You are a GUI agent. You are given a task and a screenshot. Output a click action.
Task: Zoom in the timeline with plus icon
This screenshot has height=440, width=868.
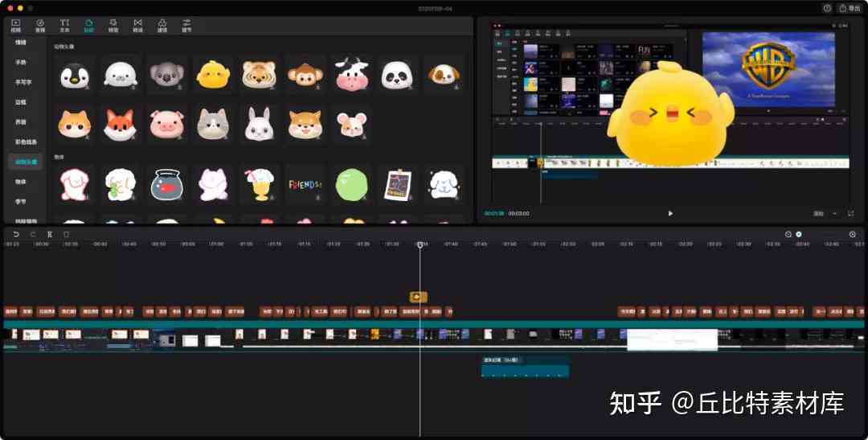[853, 234]
